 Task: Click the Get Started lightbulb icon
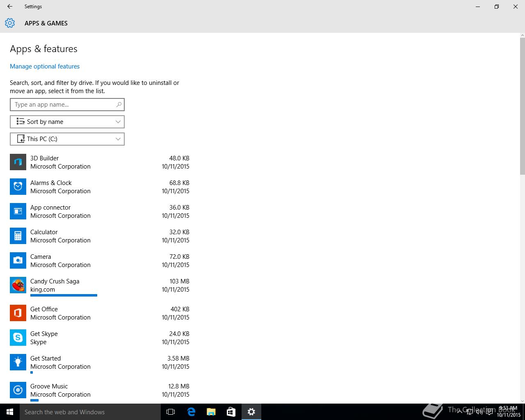18,362
